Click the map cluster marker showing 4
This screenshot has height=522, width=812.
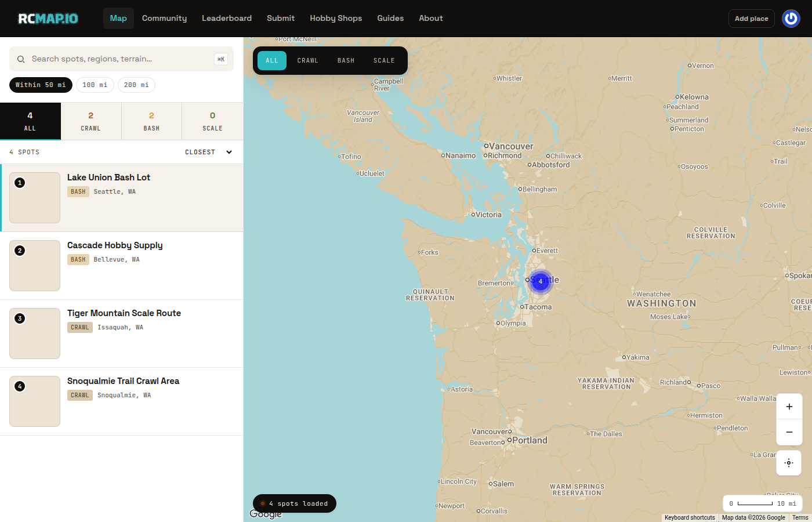pyautogui.click(x=541, y=281)
